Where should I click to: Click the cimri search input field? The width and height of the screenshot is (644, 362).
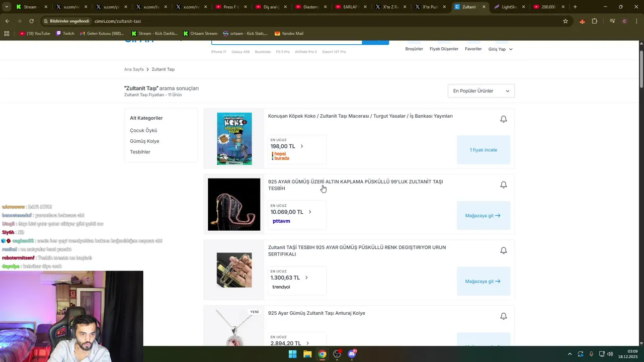[x=286, y=42]
